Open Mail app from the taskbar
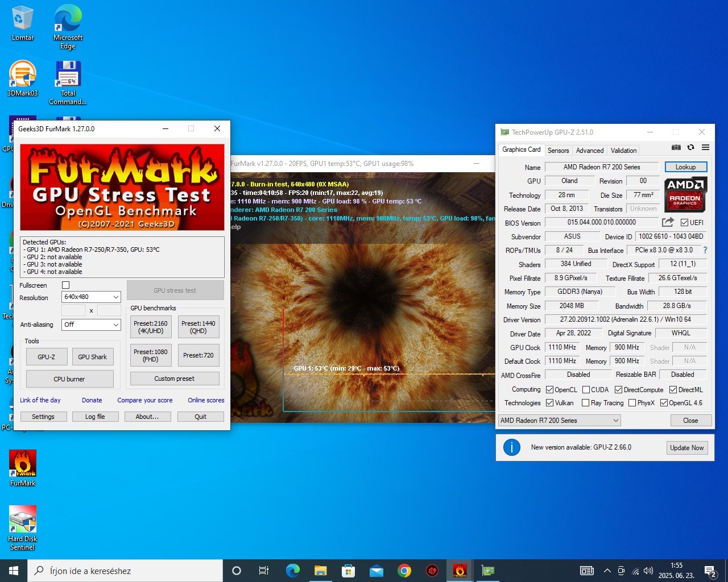Image resolution: width=728 pixels, height=582 pixels. [376, 571]
